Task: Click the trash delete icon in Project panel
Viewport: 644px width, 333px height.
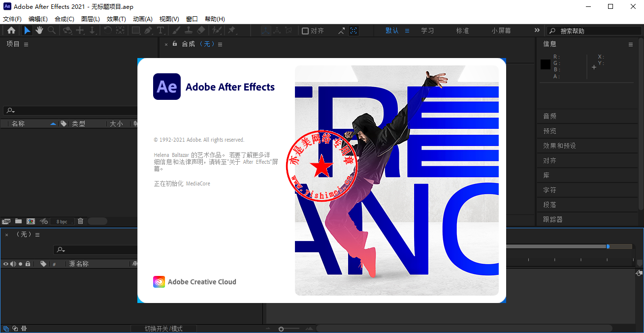Action: [81, 221]
